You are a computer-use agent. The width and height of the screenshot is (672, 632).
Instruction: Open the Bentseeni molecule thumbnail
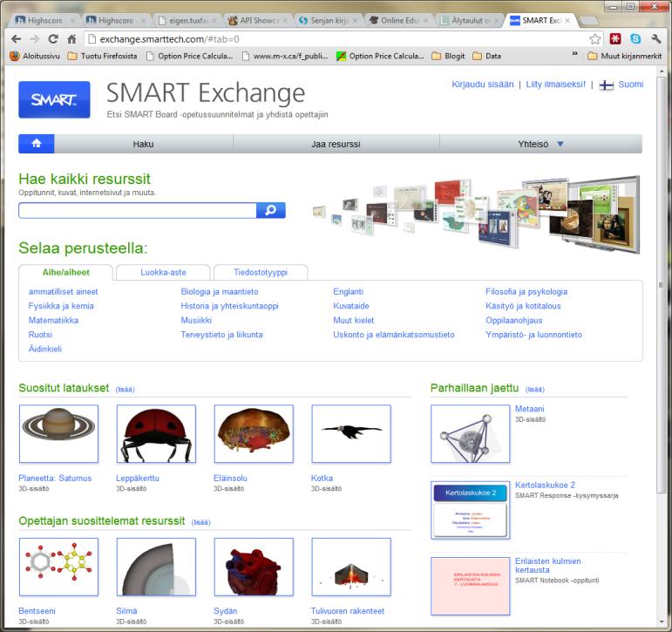point(58,567)
